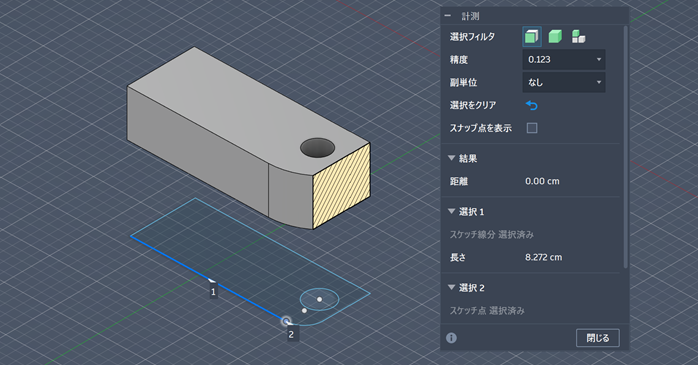Collapse the 選択 1 section
The image size is (698, 365).
[x=451, y=211]
